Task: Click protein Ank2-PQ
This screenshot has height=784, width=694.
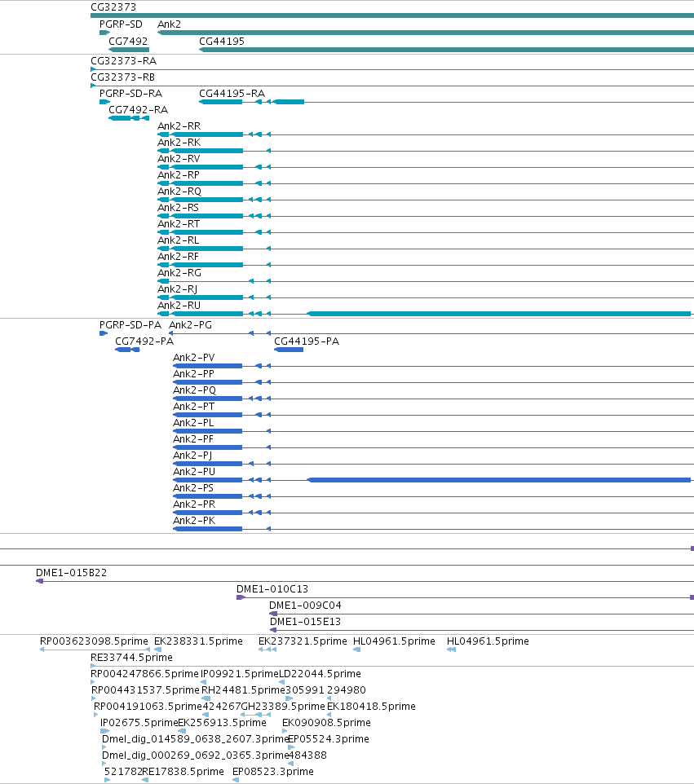Action: pos(194,390)
